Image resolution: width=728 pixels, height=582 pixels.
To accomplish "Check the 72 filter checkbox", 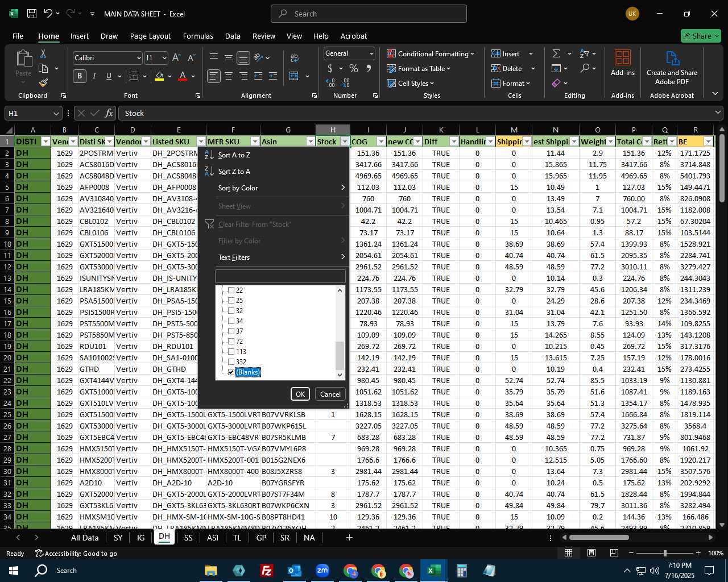I will (231, 341).
